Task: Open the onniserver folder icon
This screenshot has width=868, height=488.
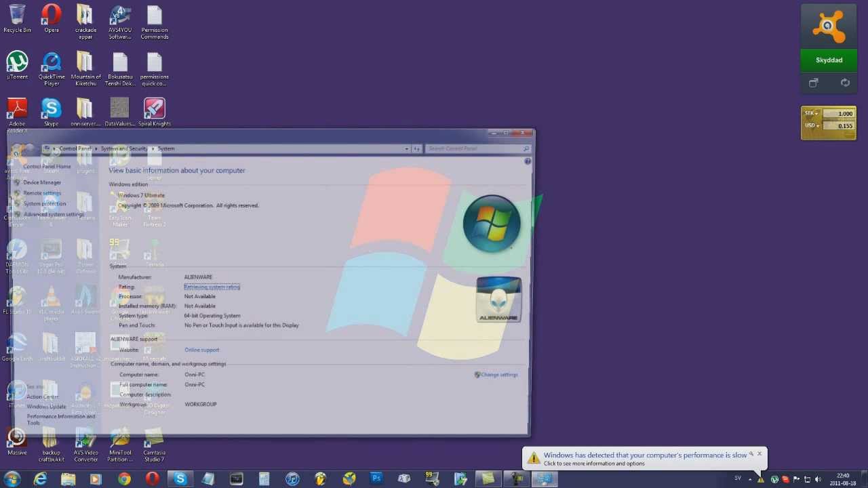Action: [x=85, y=112]
